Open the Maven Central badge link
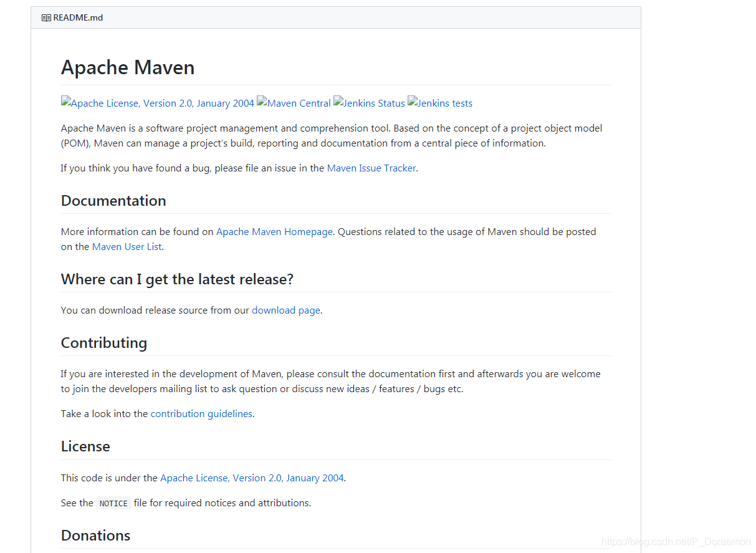Screen dimensions: 756x553 pos(294,103)
